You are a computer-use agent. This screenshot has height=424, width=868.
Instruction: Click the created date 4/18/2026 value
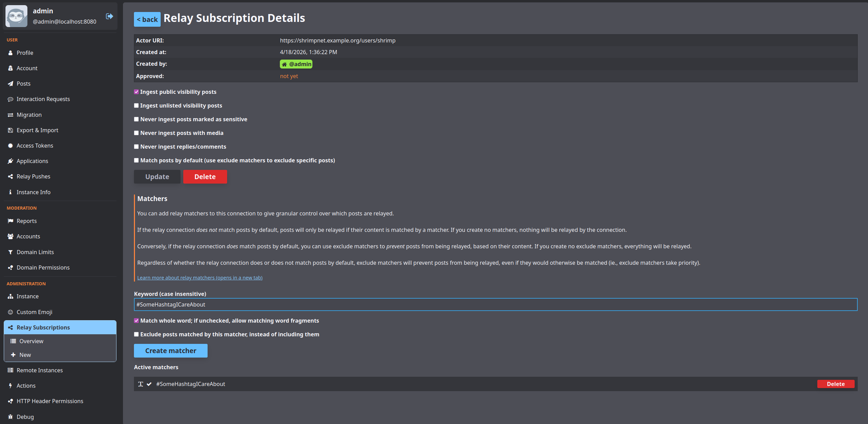pos(309,52)
